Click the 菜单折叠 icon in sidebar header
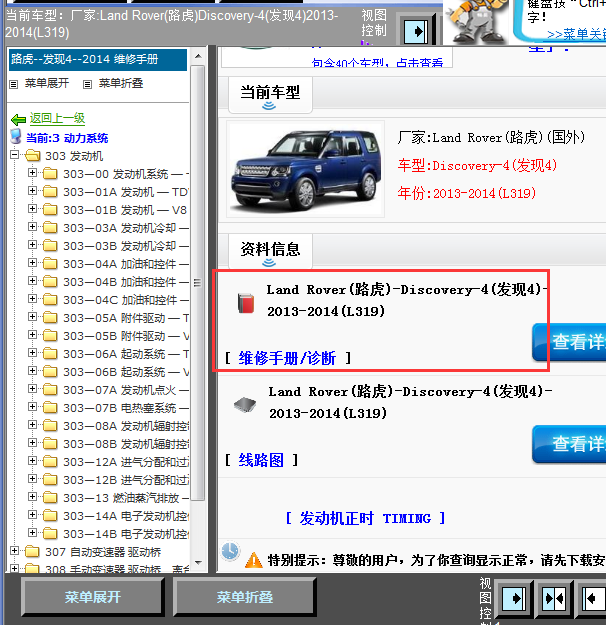 [x=87, y=84]
